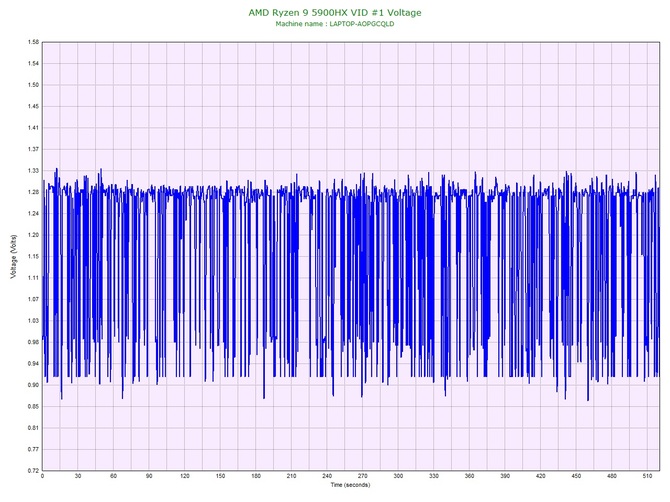The height and width of the screenshot is (502, 670).
Task: Click the 1.54 y-axis value
Action: click(33, 64)
